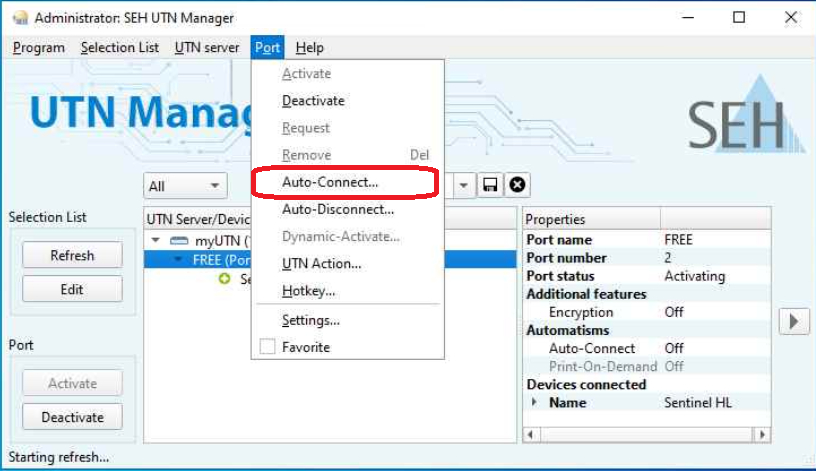Click the Automatisms heading
This screenshot has width=816, height=471.
click(568, 330)
